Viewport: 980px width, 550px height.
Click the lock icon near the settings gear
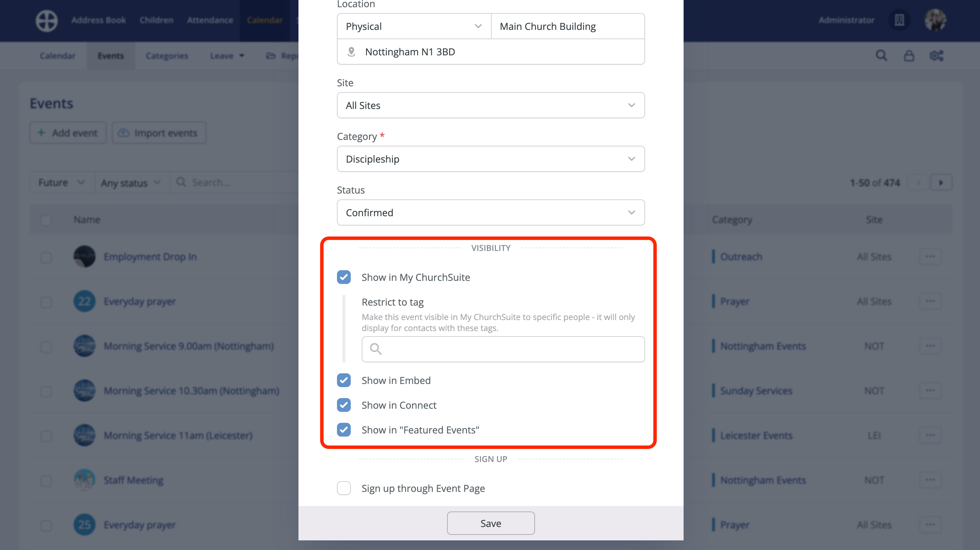click(909, 56)
